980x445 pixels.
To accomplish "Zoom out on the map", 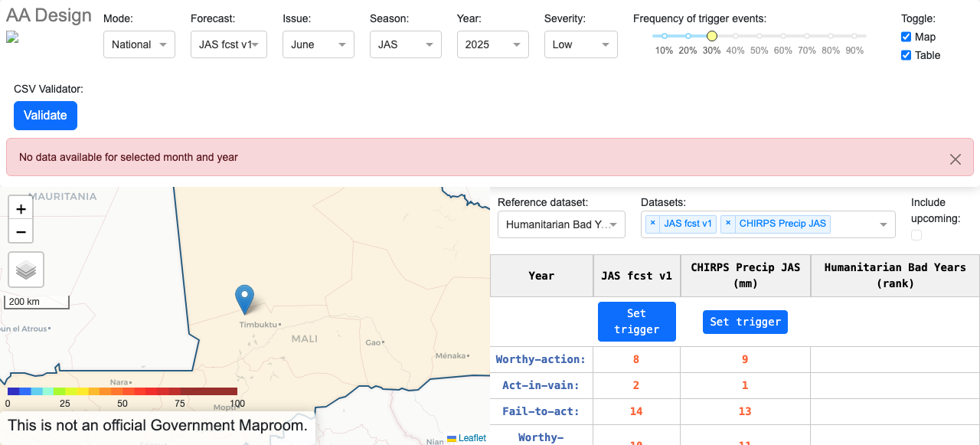I will 20,231.
